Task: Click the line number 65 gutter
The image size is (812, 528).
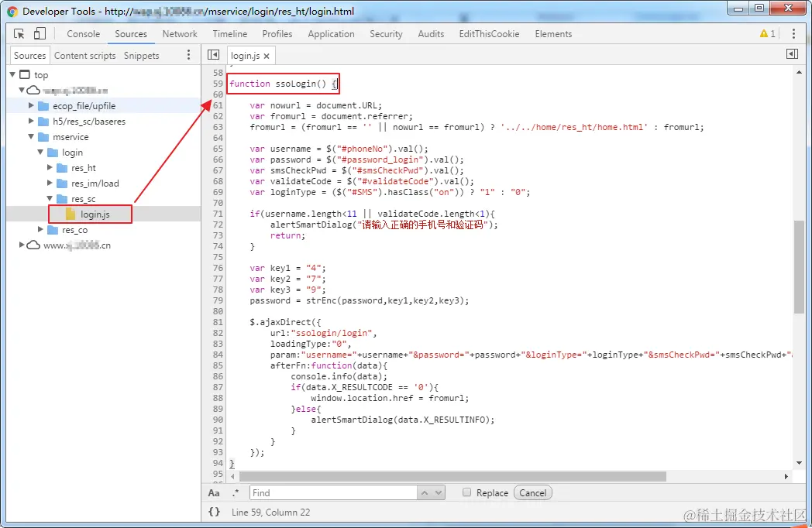Action: [x=218, y=149]
